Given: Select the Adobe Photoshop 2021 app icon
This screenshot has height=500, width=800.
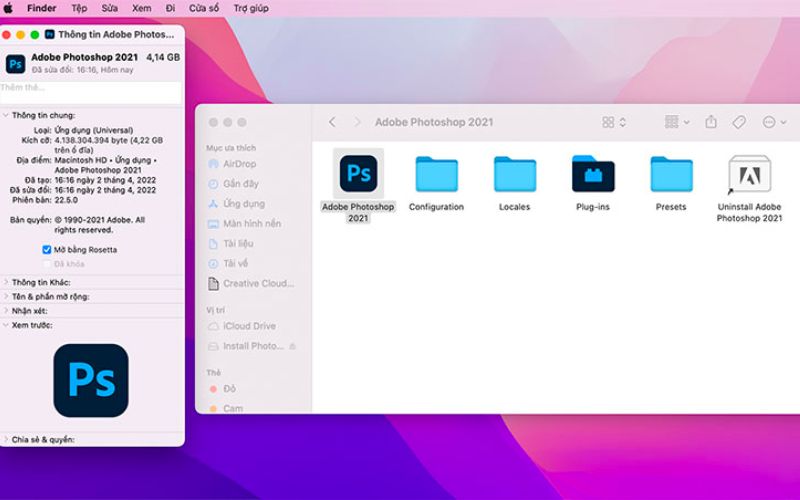Looking at the screenshot, I should pyautogui.click(x=358, y=173).
